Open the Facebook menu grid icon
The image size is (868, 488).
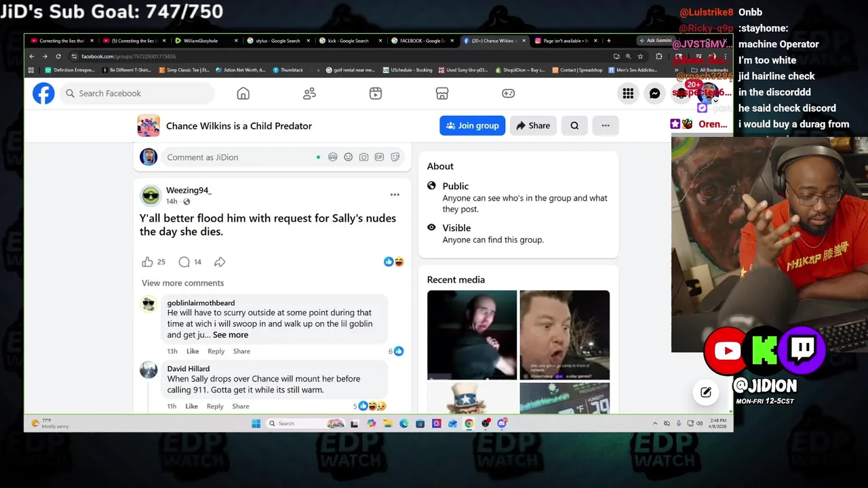pyautogui.click(x=628, y=94)
